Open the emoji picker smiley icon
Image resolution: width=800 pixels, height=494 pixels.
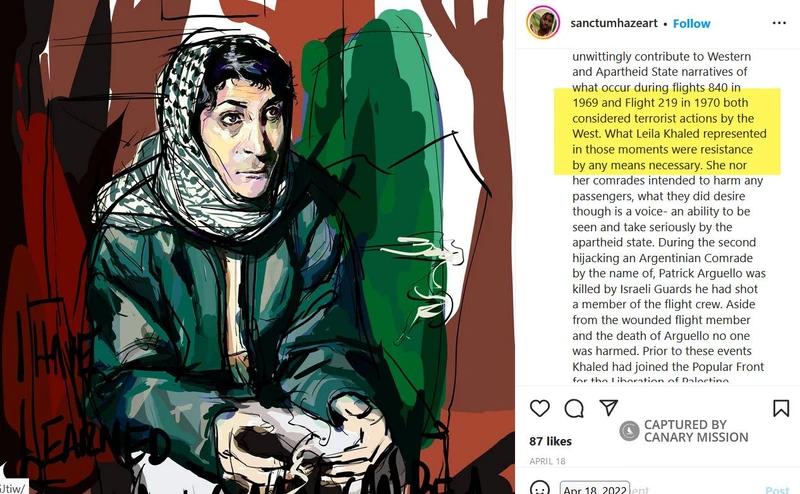pyautogui.click(x=539, y=488)
